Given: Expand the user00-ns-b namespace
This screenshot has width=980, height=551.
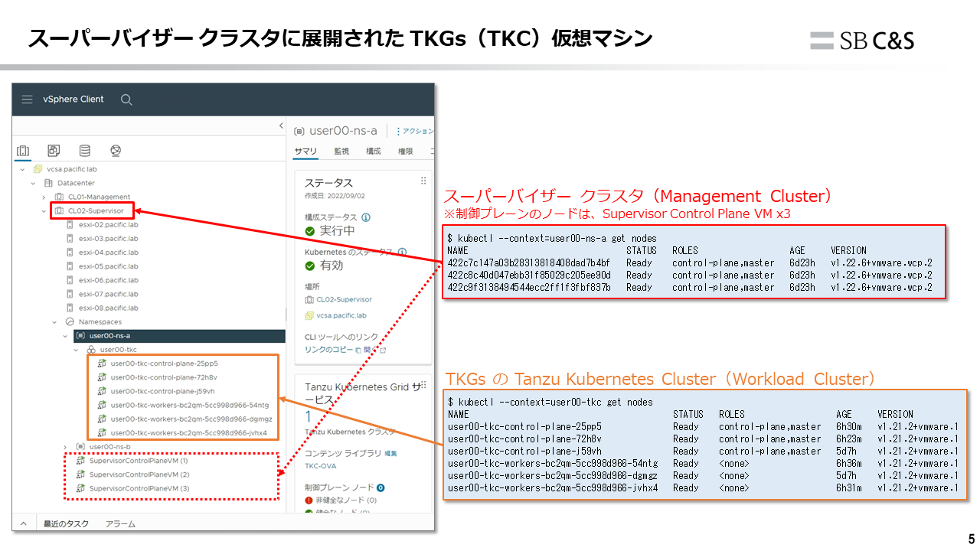Looking at the screenshot, I should point(65,446).
